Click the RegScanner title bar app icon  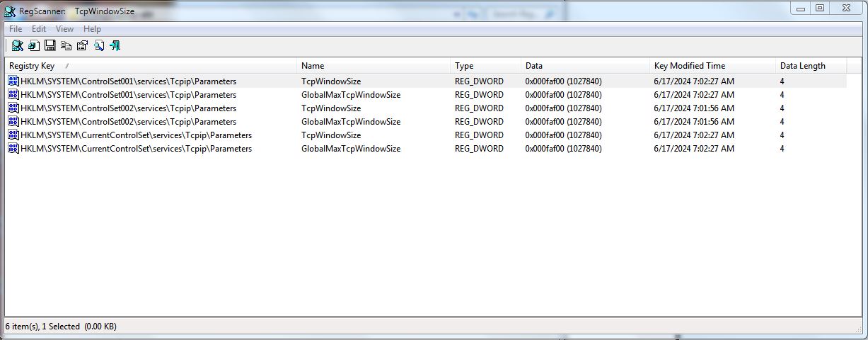[10, 11]
